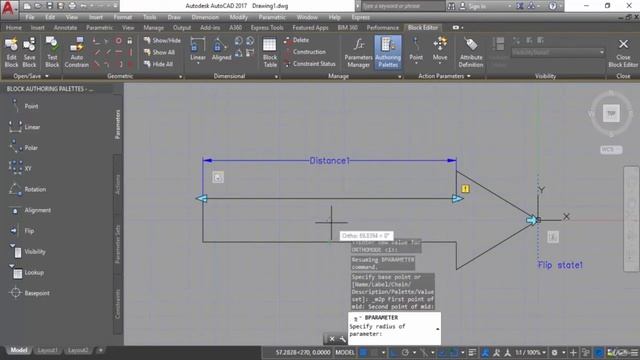The image size is (640, 360).
Task: Toggle MODEL space status bar button
Action: point(345,352)
